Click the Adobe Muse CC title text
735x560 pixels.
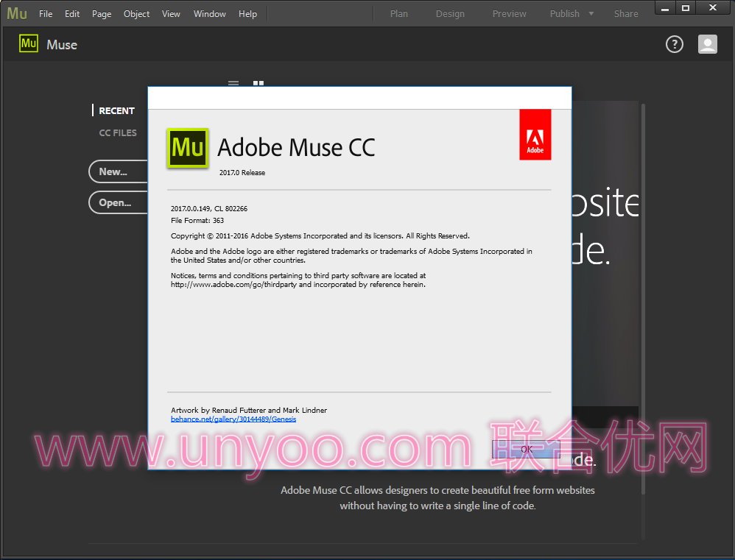point(296,147)
